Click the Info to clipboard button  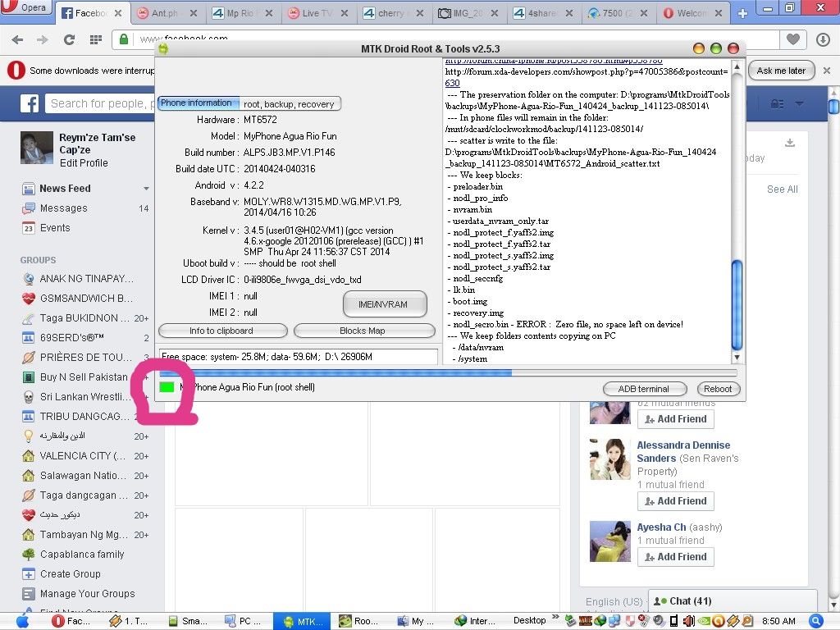coord(222,331)
